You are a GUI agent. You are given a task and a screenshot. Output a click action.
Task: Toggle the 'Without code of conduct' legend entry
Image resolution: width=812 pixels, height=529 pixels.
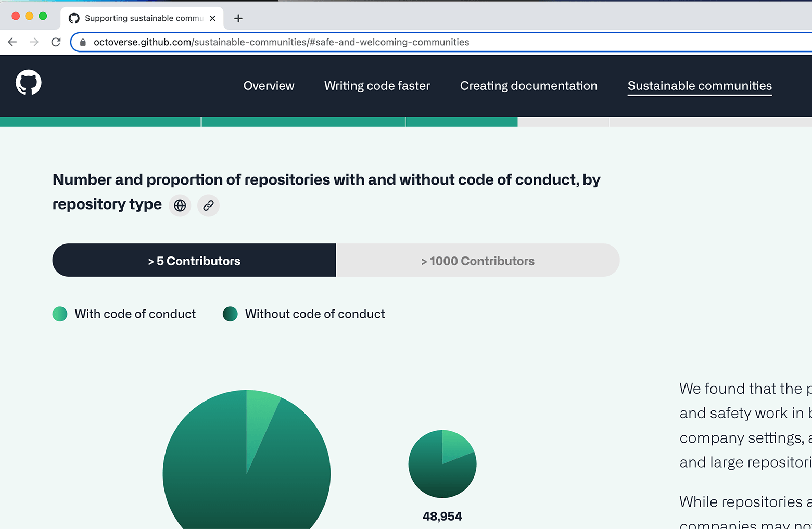230,314
